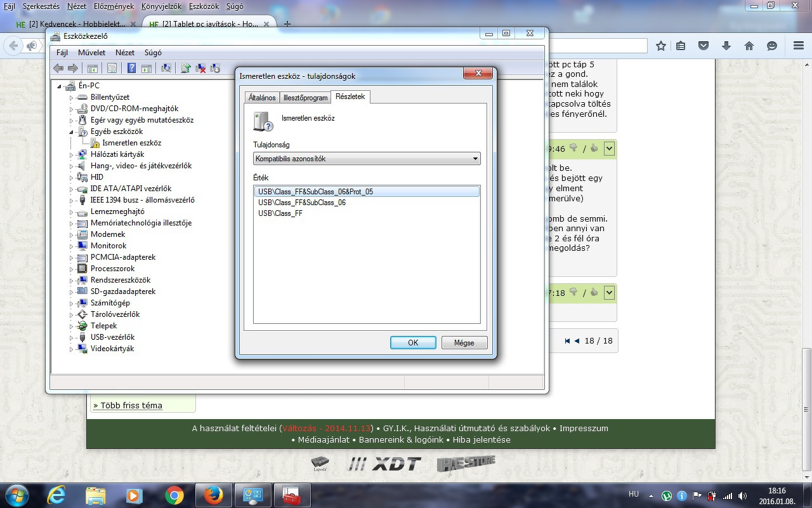The height and width of the screenshot is (508, 812).
Task: Click red toolbox icon on taskbar
Action: 292,495
